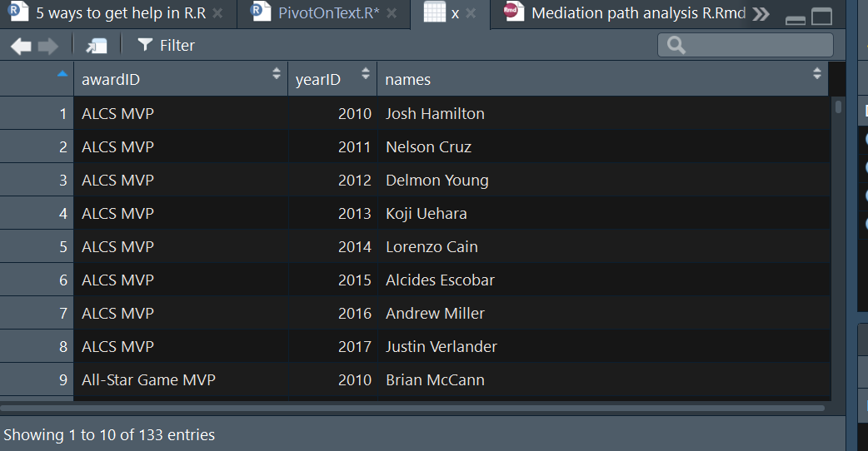The image size is (868, 451).
Task: Click the search box in data viewer
Action: [x=745, y=45]
